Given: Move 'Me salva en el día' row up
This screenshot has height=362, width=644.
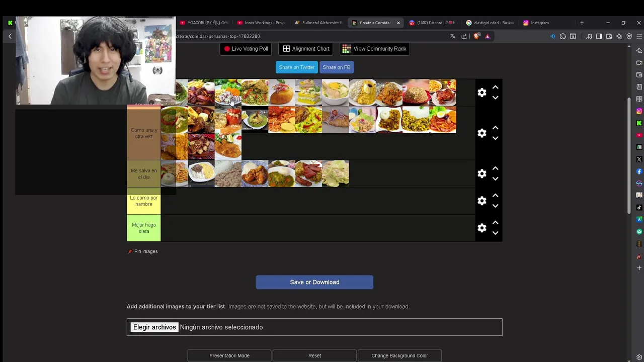Looking at the screenshot, I should tap(495, 168).
